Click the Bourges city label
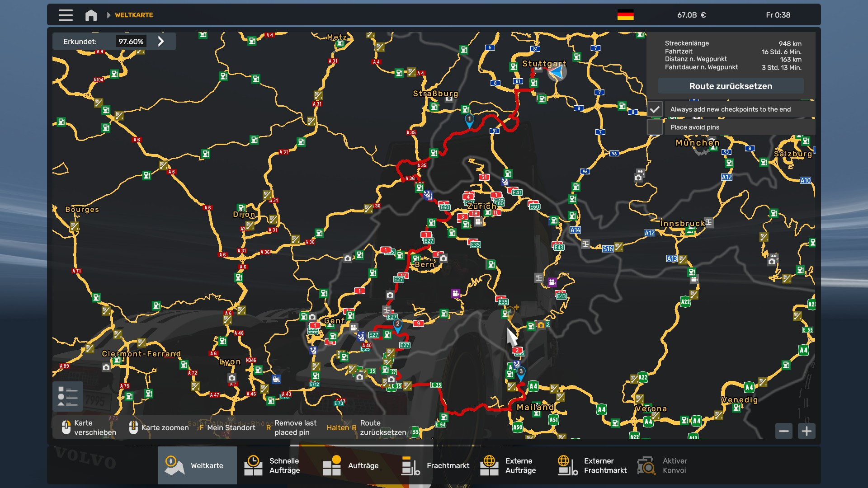This screenshot has width=868, height=488. tap(82, 209)
